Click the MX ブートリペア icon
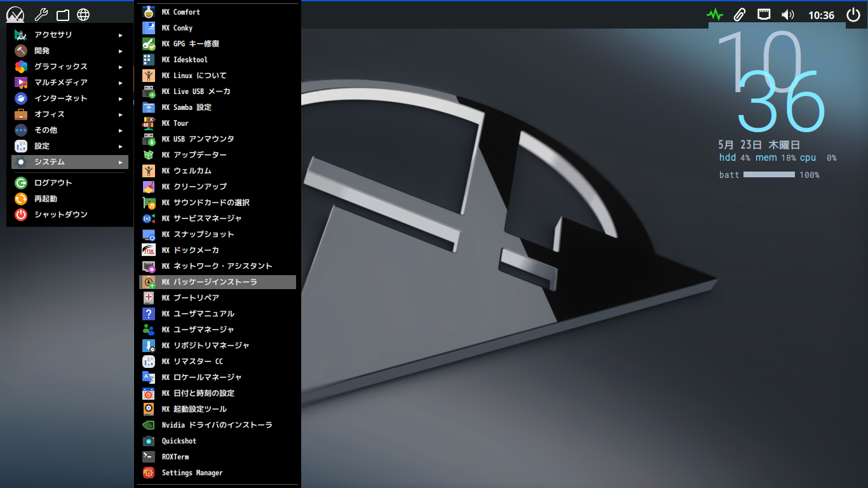 (149, 298)
